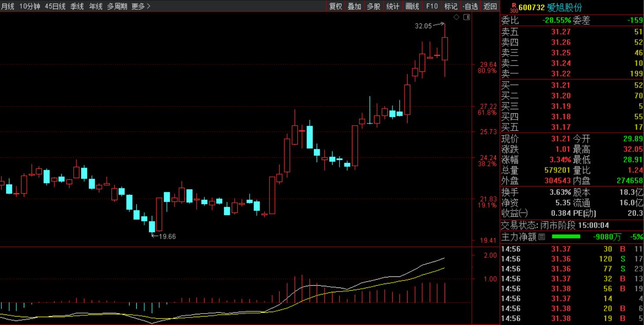Screen dimensions: 644x325
Task: Open F10 company information
Action: (x=432, y=6)
